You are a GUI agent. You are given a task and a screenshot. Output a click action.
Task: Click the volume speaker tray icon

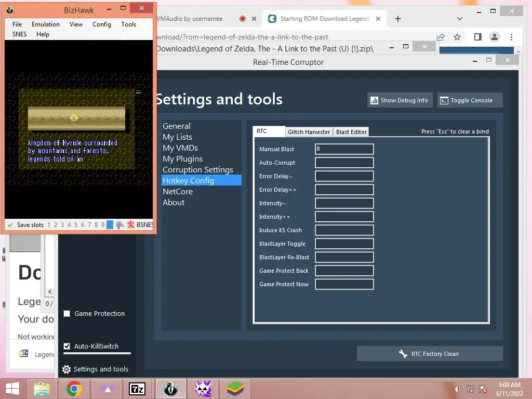pos(458,389)
